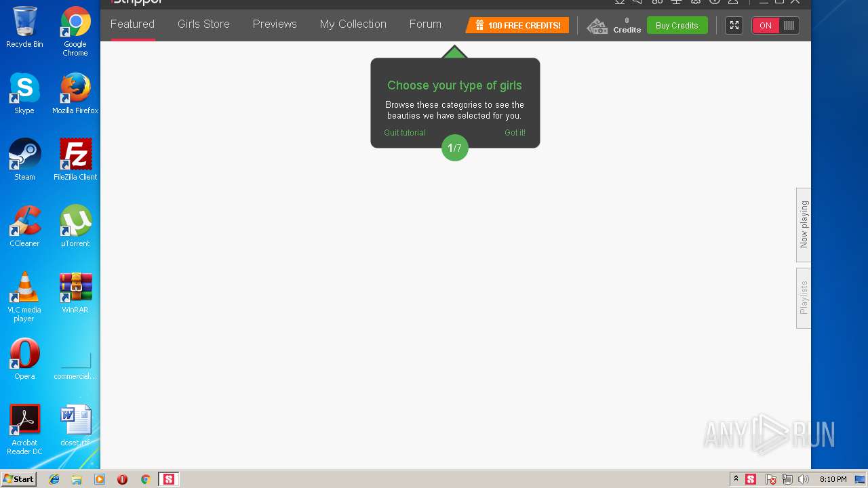Open the Recycle Bin desktop icon
Image resolution: width=868 pixels, height=488 pixels.
24,27
